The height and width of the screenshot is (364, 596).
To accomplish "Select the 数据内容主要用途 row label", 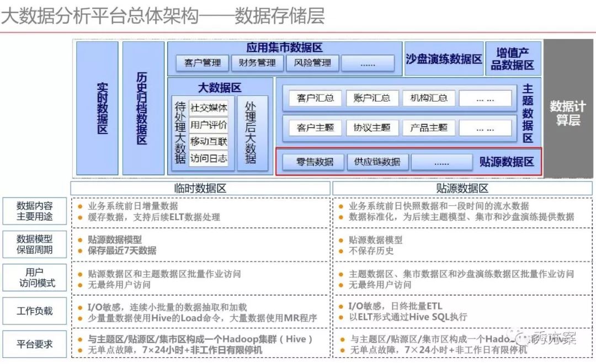I will click(x=35, y=211).
